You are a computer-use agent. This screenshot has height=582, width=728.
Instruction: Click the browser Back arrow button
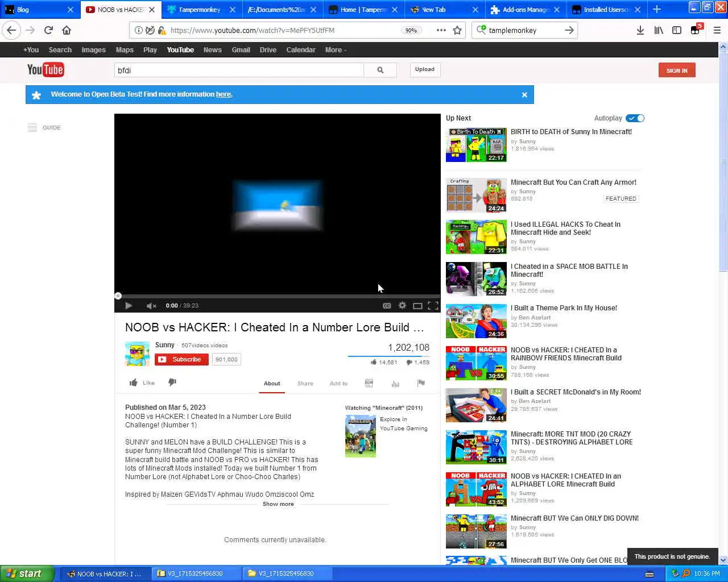pyautogui.click(x=12, y=30)
